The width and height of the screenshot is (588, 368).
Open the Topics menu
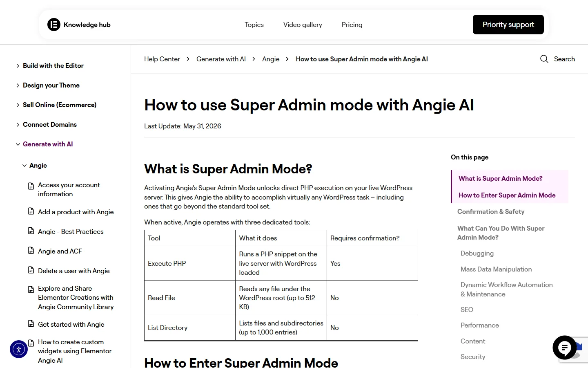coord(254,25)
